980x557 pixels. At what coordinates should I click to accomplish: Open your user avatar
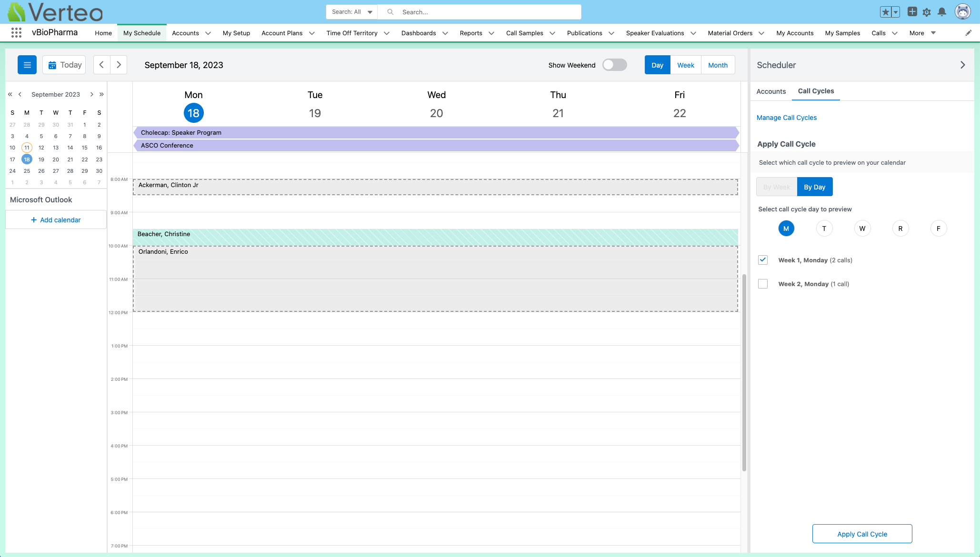click(962, 11)
